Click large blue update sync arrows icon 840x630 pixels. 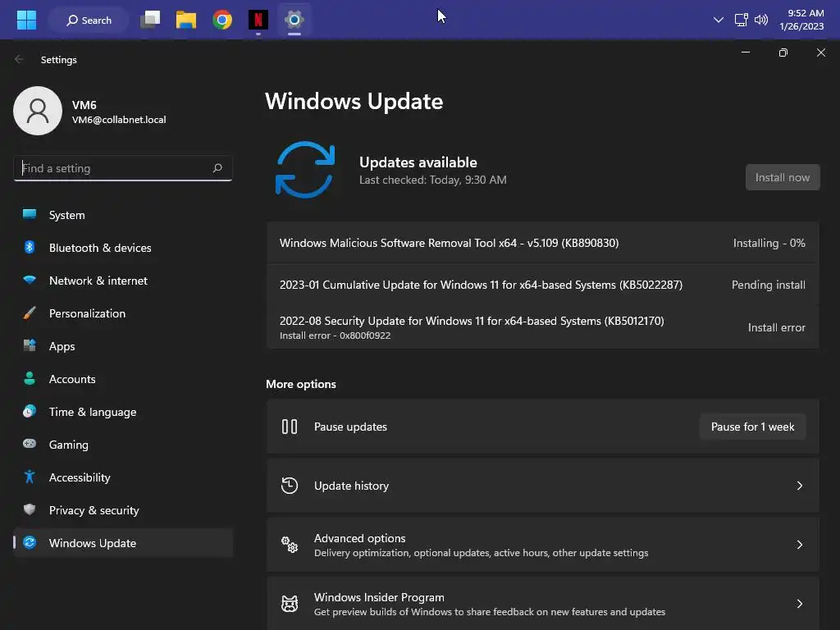305,170
